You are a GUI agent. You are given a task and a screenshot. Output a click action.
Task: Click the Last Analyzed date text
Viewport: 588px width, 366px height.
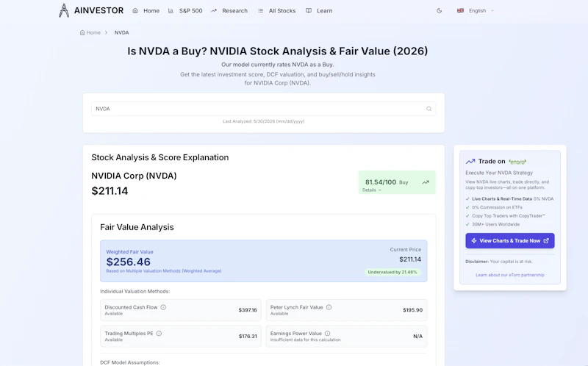(x=264, y=121)
